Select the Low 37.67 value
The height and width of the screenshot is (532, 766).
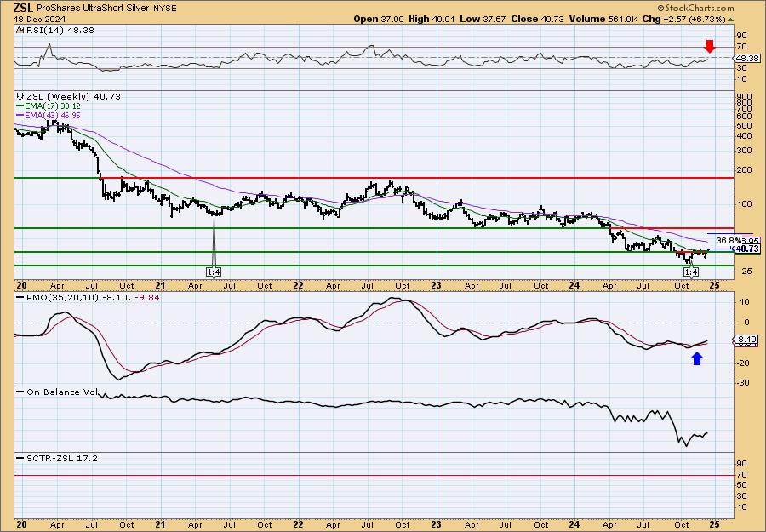(483, 19)
